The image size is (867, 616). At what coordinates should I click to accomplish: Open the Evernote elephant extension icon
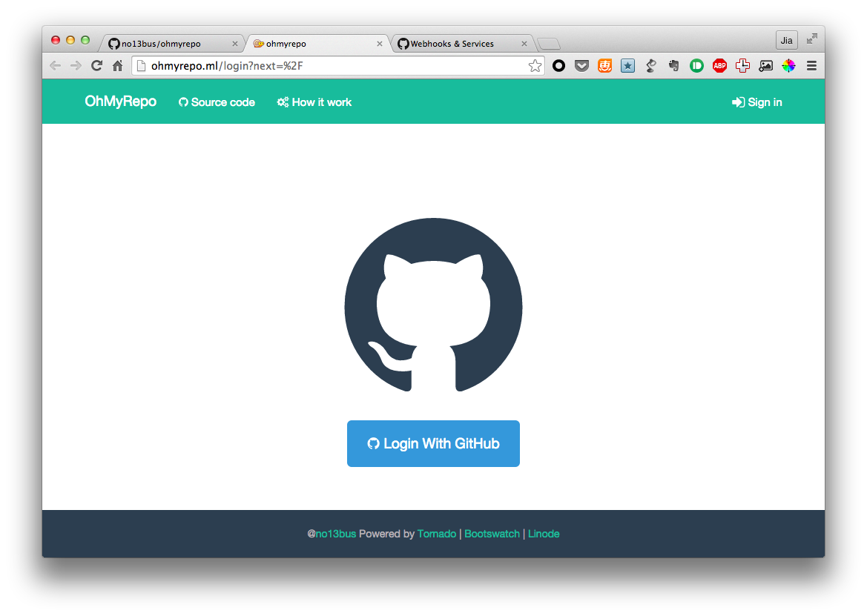673,66
